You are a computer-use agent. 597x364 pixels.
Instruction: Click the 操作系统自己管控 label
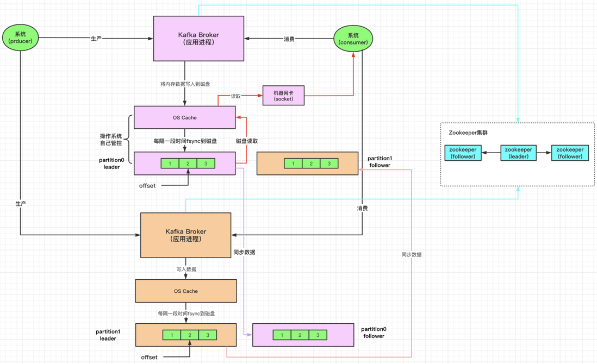[111, 140]
